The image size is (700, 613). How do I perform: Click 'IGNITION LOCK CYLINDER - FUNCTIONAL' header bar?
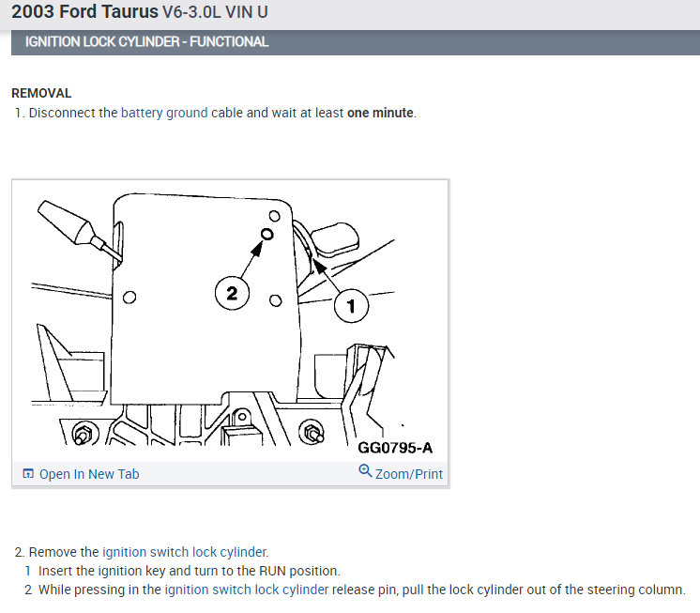point(356,42)
